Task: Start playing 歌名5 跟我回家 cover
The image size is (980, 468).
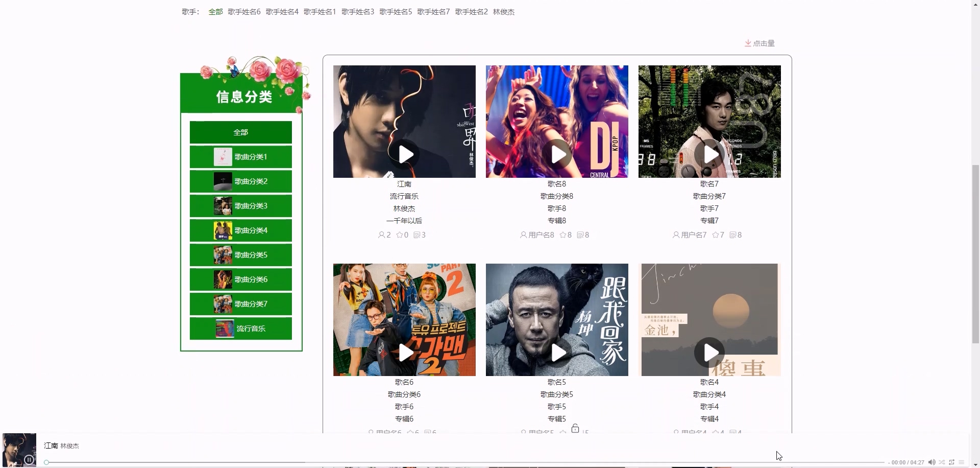Action: coord(558,353)
